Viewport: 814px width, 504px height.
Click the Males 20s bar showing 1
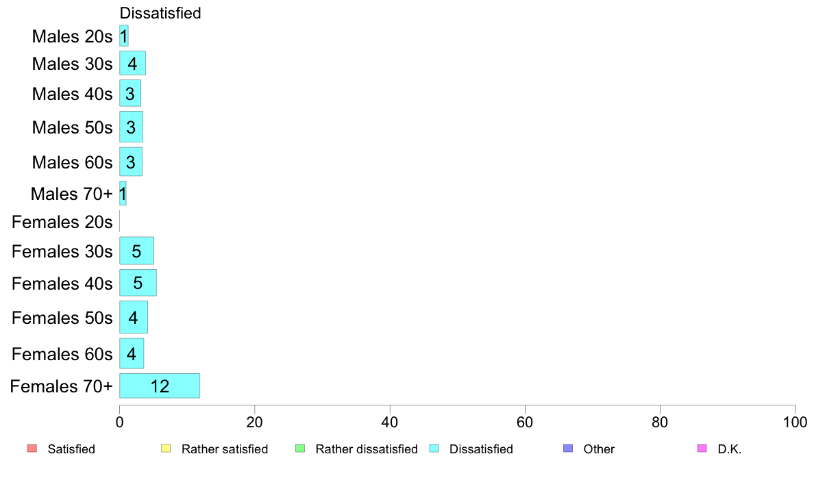pyautogui.click(x=123, y=36)
